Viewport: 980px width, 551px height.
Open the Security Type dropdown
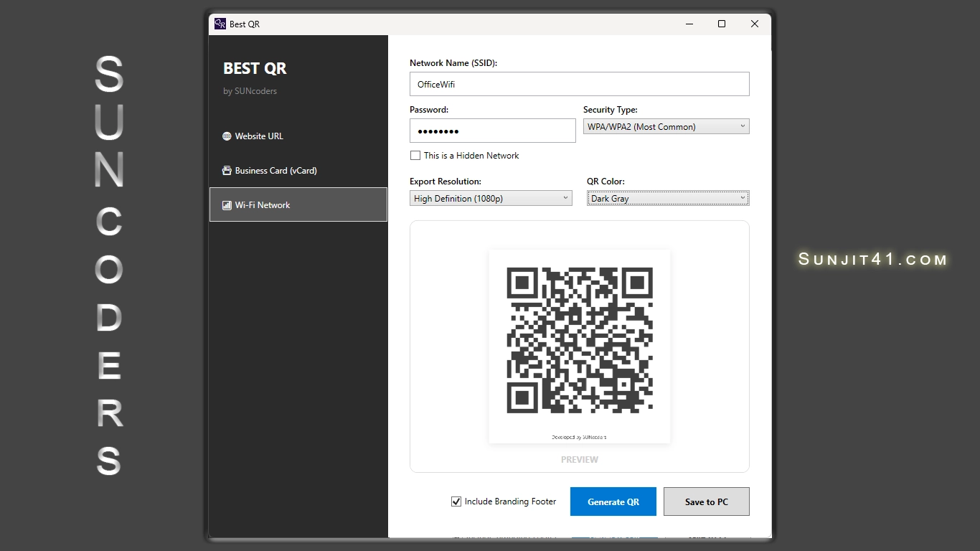(x=666, y=126)
